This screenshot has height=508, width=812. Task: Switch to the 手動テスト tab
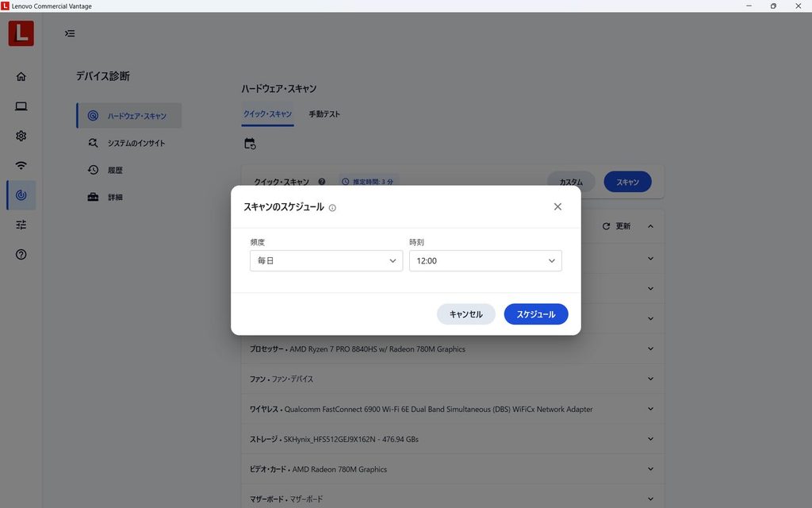[324, 114]
